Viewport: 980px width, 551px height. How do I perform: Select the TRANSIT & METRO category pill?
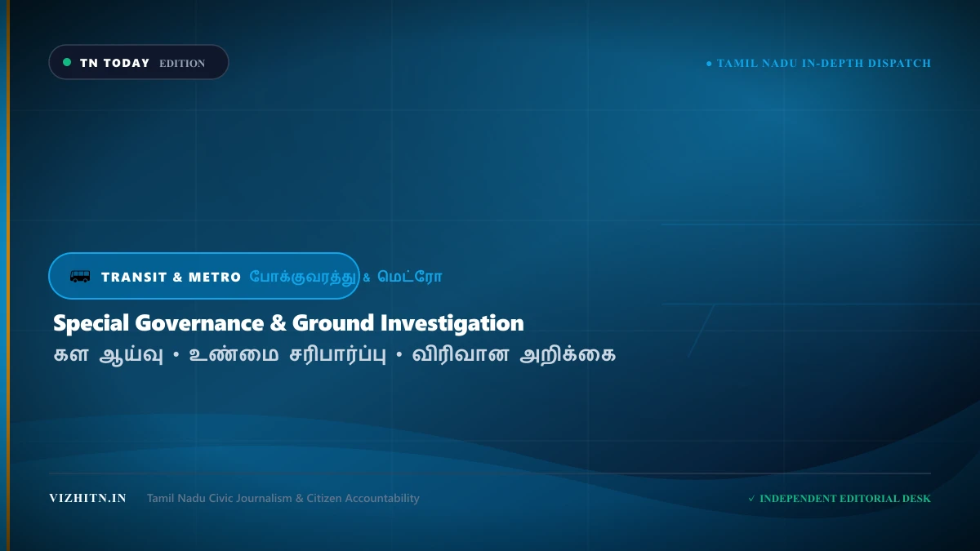pos(204,276)
